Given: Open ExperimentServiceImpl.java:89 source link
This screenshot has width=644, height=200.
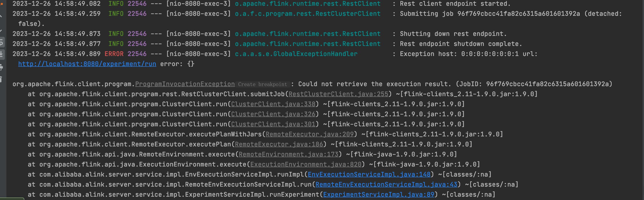Looking at the screenshot, I should (x=379, y=194).
